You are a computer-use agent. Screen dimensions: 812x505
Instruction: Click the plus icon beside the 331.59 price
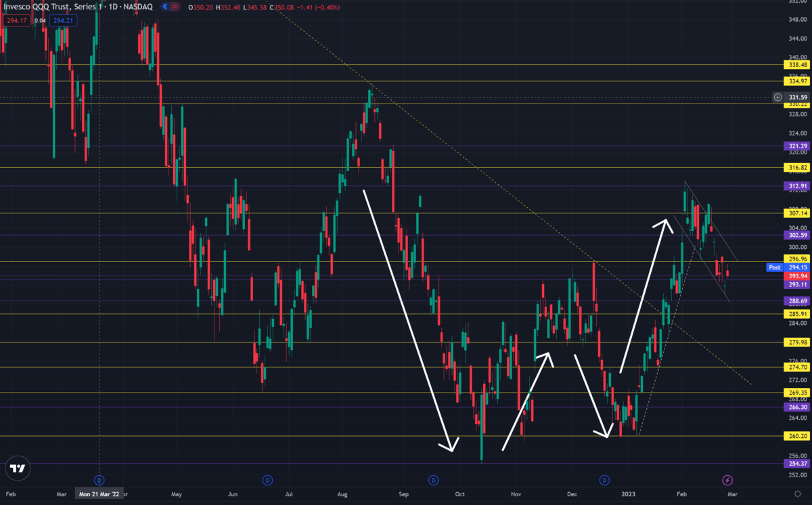tap(777, 97)
